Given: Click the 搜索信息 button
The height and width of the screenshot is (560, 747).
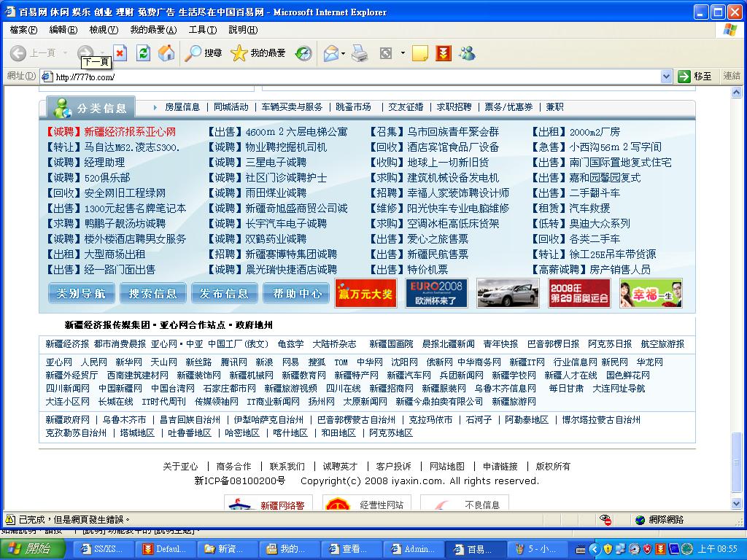Looking at the screenshot, I should 153,293.
